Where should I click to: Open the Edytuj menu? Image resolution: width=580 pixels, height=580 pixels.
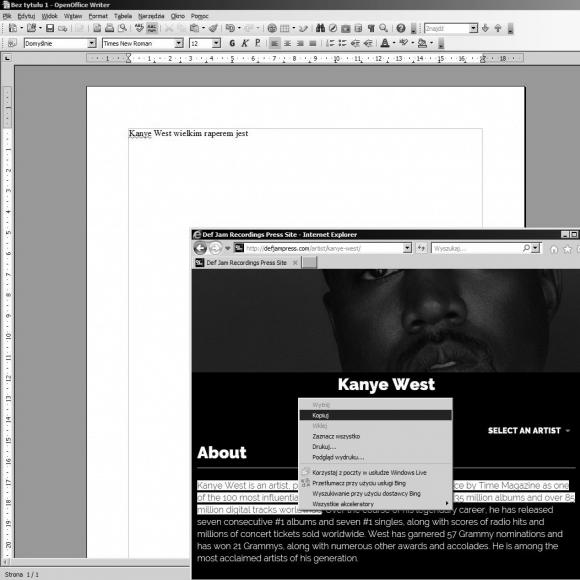[26, 16]
